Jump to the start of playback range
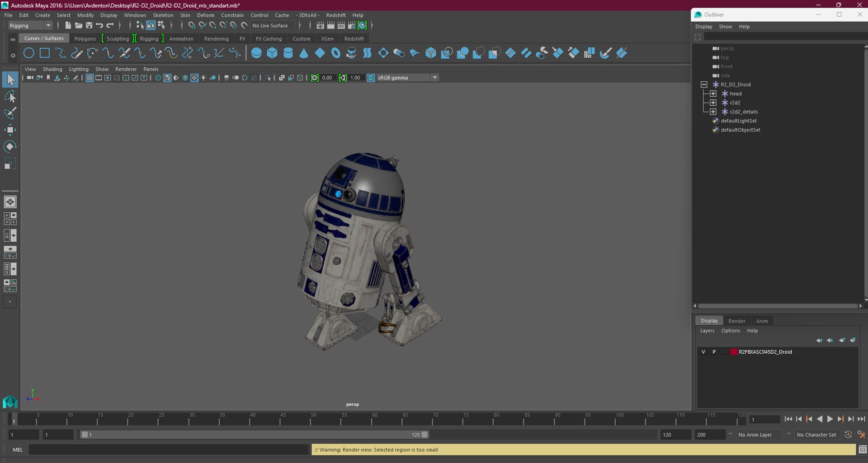The width and height of the screenshot is (868, 463). click(x=788, y=419)
